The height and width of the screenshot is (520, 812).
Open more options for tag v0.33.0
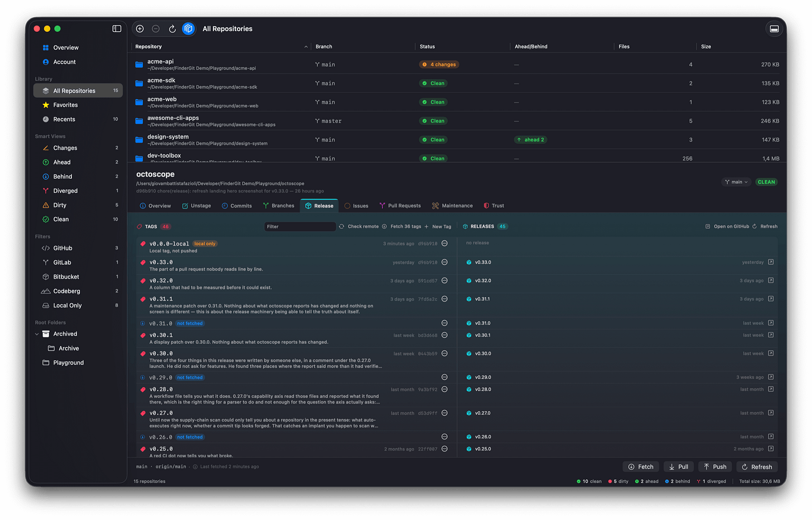point(444,262)
